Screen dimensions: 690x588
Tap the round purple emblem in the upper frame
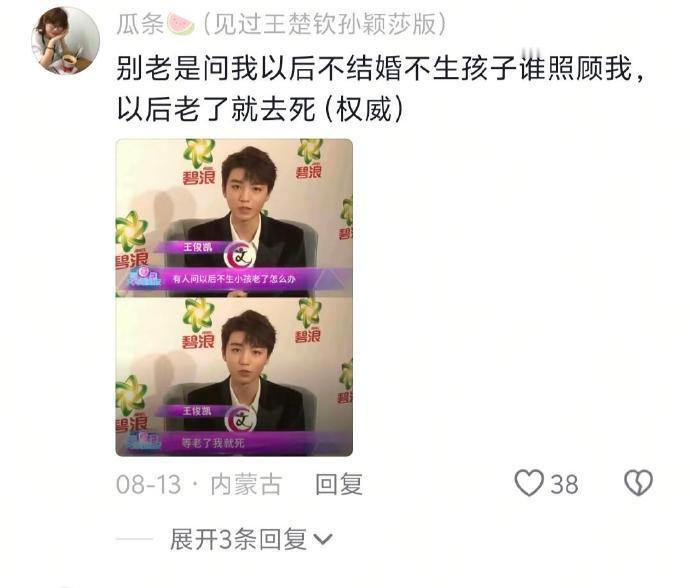(x=240, y=255)
